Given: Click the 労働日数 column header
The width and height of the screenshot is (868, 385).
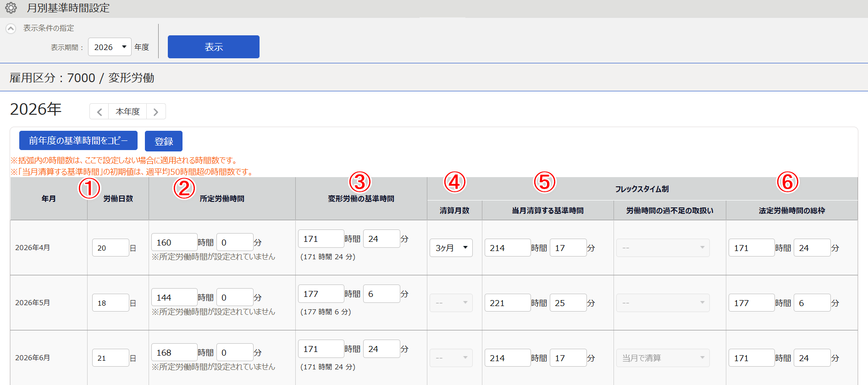Looking at the screenshot, I should pos(118,199).
